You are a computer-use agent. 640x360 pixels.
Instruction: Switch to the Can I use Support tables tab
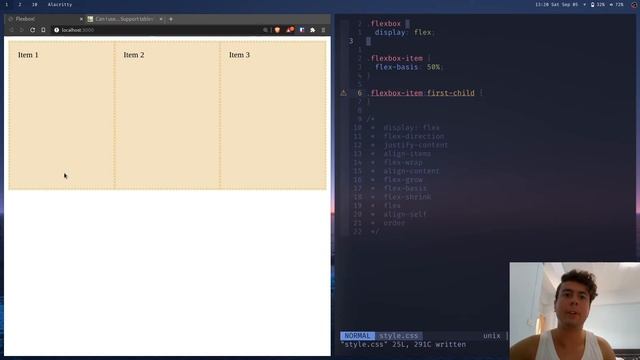pos(124,19)
